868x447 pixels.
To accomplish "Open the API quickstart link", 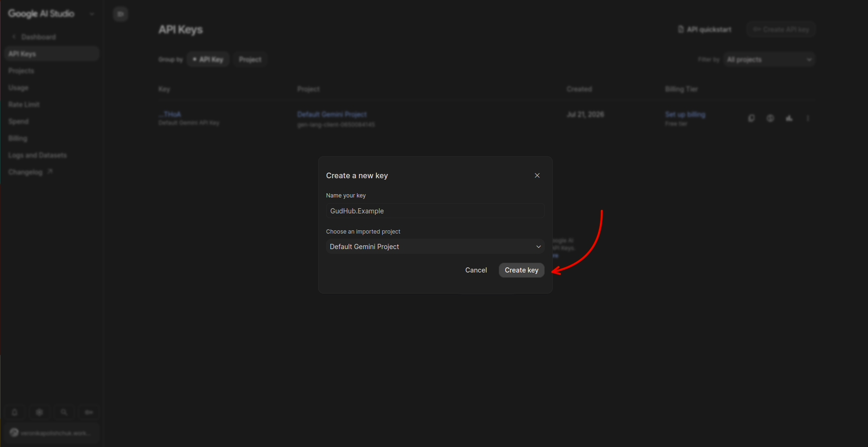I will (x=705, y=30).
